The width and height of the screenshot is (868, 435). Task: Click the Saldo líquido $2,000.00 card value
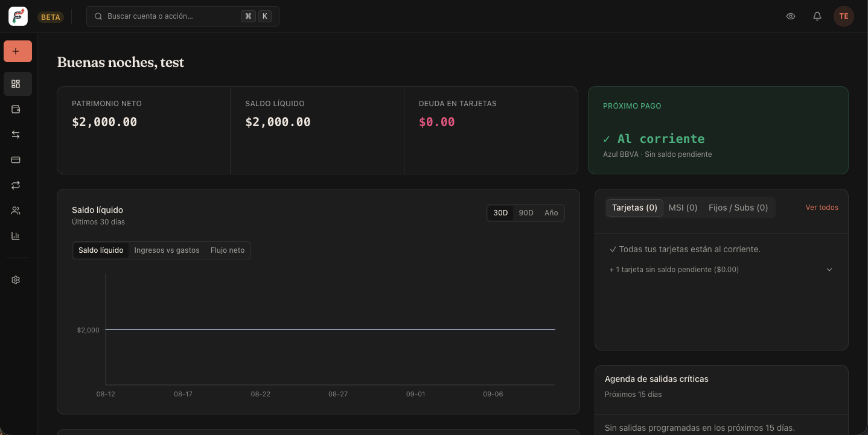pos(278,122)
